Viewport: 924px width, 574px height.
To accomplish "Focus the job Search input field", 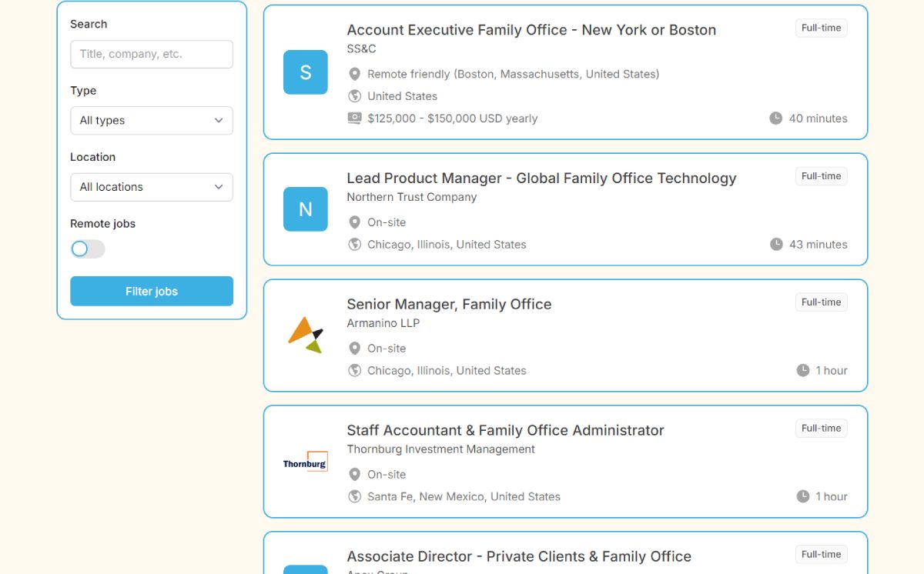I will pyautogui.click(x=152, y=55).
